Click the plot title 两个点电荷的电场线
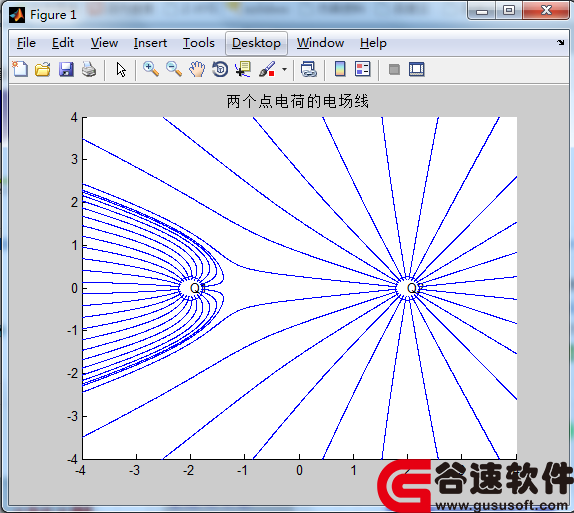The image size is (574, 513). click(x=297, y=101)
